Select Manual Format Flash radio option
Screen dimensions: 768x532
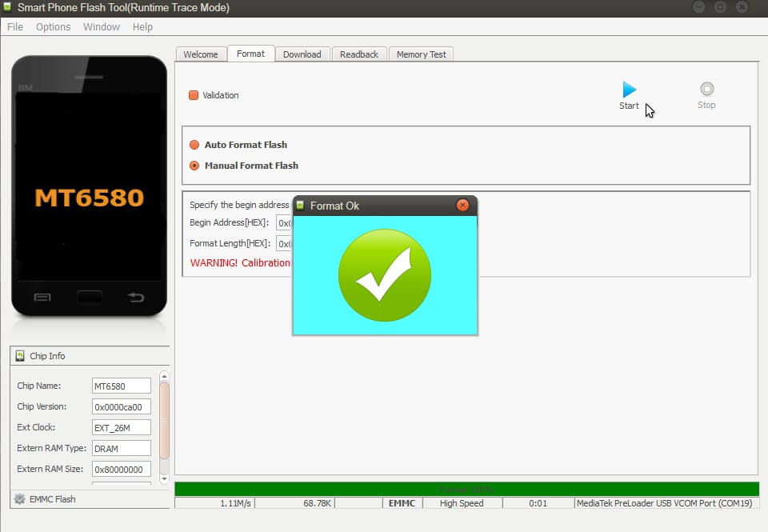(x=194, y=166)
